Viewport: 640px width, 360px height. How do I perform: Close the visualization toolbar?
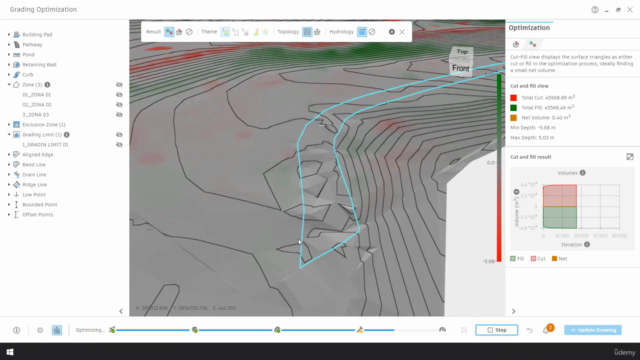(x=402, y=32)
